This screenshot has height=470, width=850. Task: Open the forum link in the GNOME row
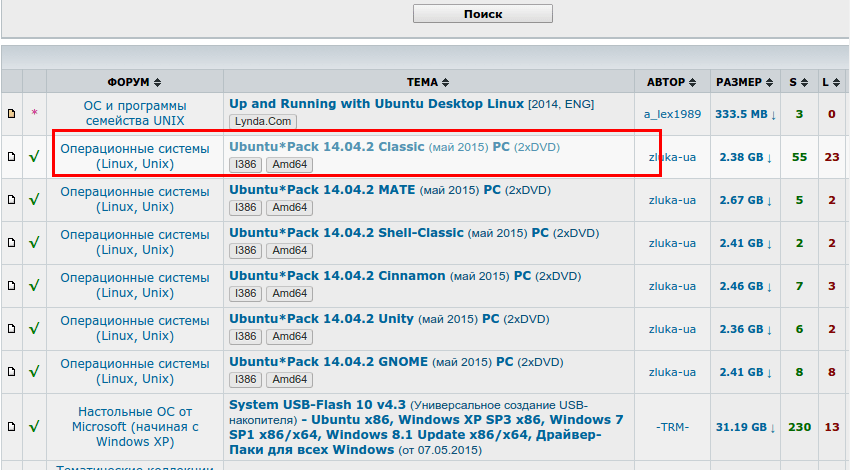tap(135, 371)
